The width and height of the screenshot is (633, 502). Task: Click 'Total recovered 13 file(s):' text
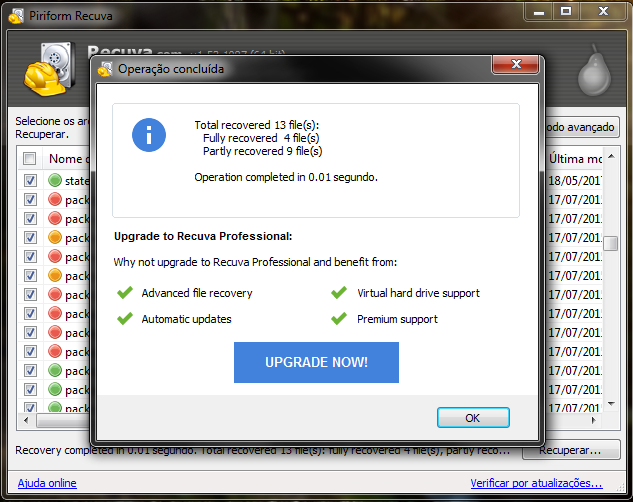257,125
